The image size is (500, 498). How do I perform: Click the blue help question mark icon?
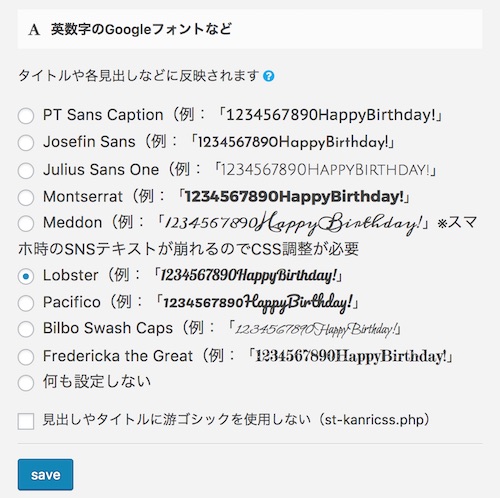269,76
